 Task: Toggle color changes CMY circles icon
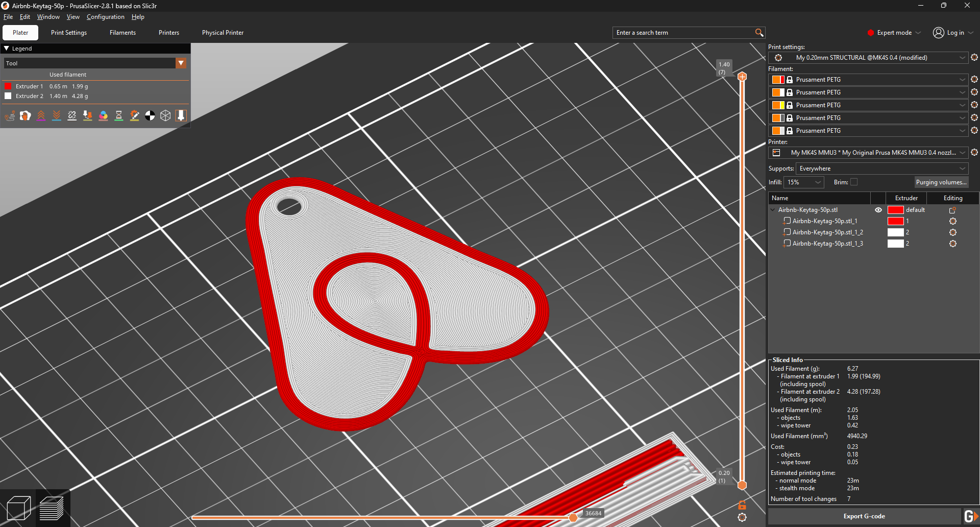104,116
